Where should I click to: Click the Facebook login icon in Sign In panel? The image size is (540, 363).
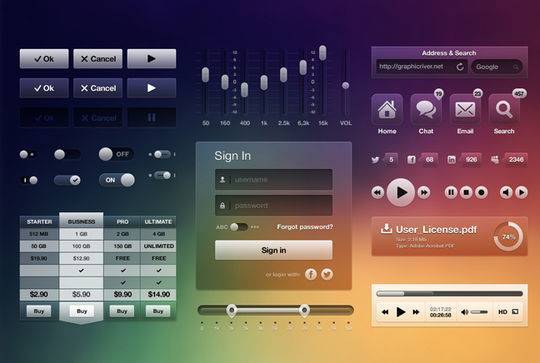point(311,274)
